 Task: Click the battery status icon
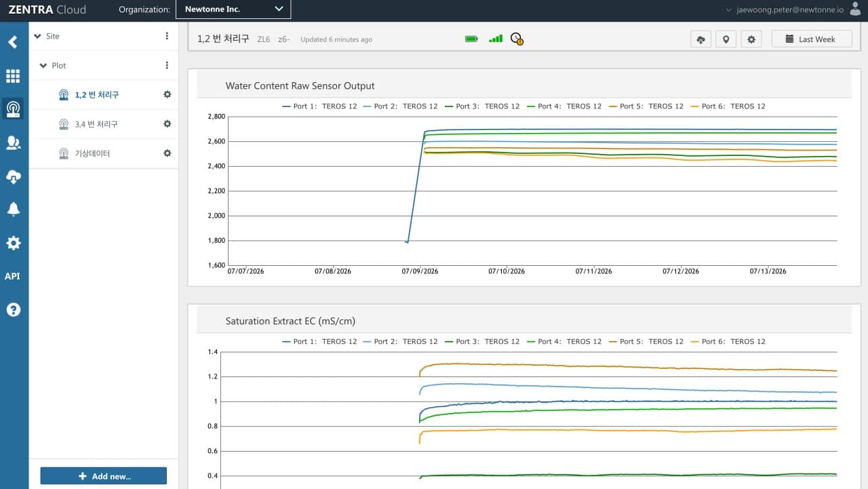point(471,39)
